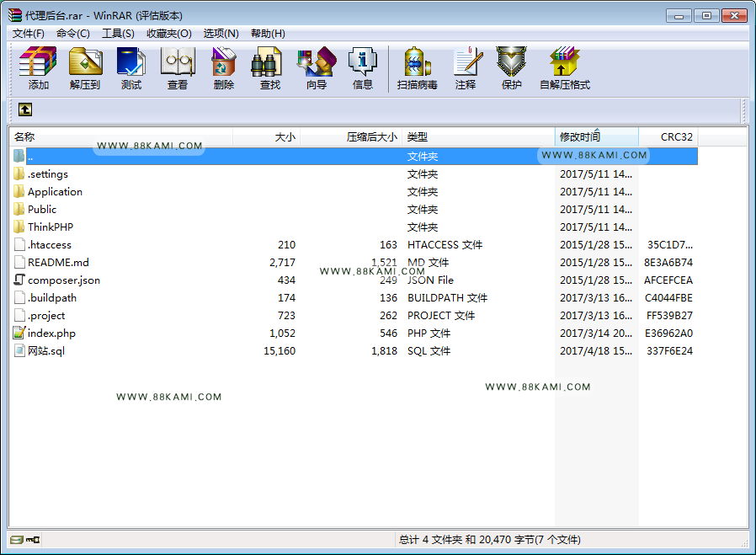The height and width of the screenshot is (555, 756).
Task: Select the index.php file name
Action: 51,334
